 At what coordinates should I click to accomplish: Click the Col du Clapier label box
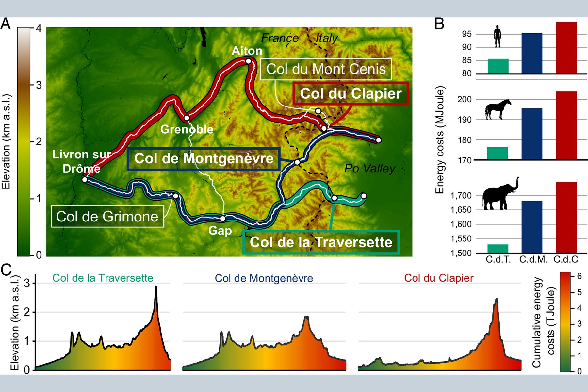pos(351,93)
